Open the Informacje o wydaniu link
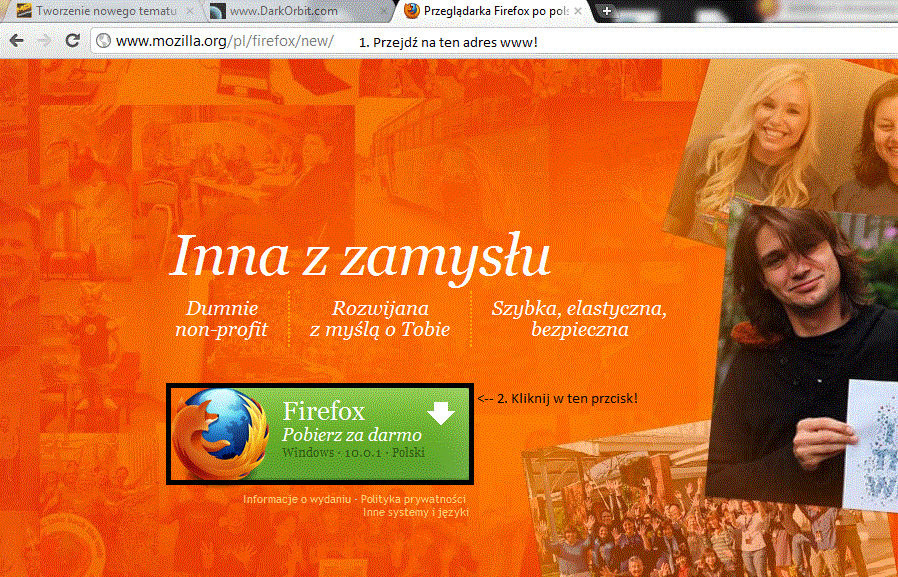 tap(297, 499)
